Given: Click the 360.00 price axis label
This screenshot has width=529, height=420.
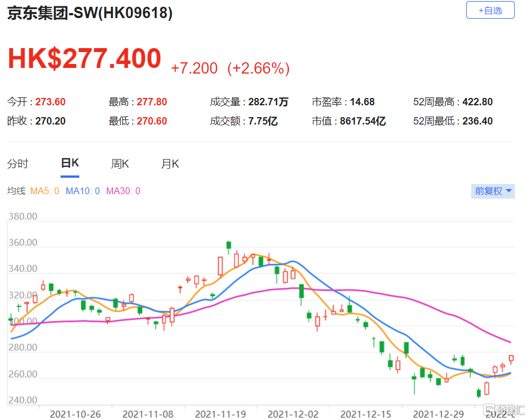Looking at the screenshot, I should click(23, 243).
